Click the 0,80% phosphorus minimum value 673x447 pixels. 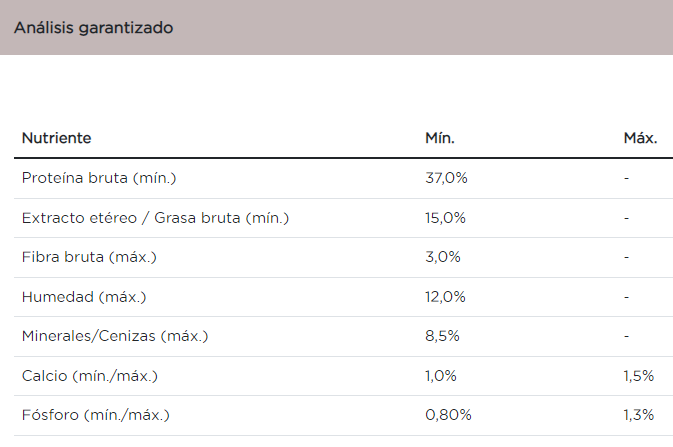[448, 415]
